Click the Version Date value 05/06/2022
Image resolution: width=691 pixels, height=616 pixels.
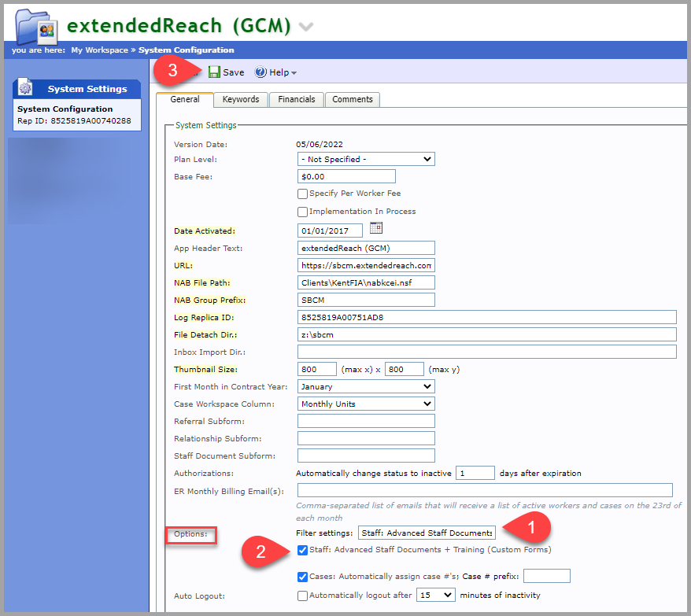click(x=320, y=145)
